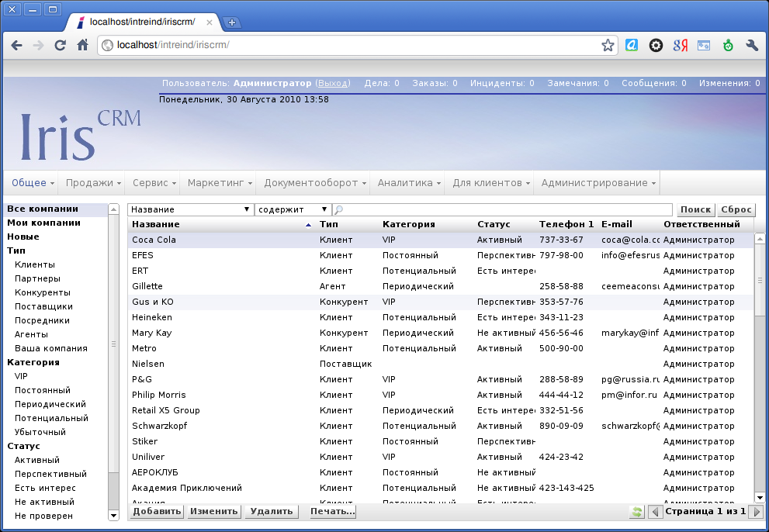Open the содержит condition dropdown
The height and width of the screenshot is (532, 769).
pos(293,209)
